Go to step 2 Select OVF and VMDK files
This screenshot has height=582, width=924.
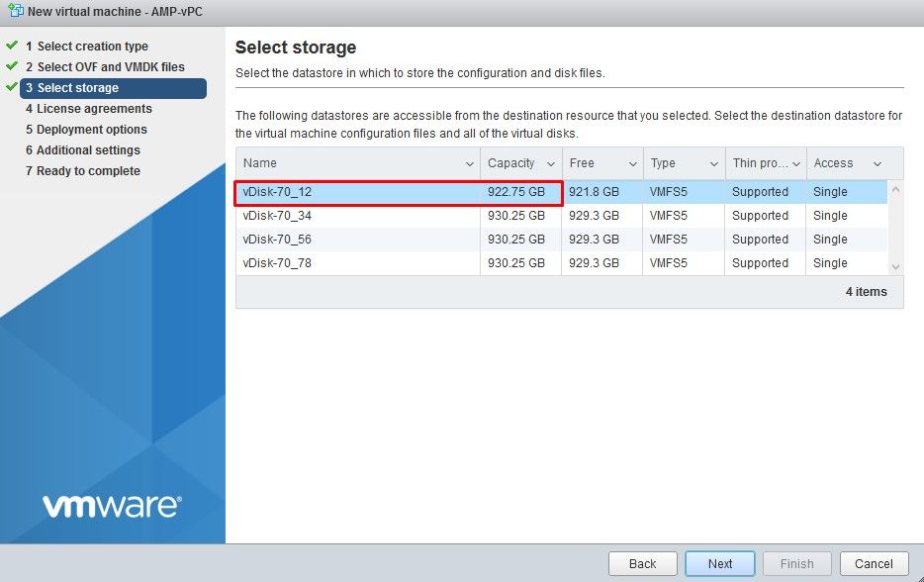click(x=105, y=66)
